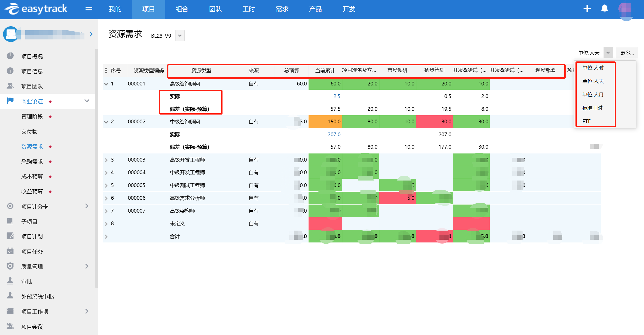
Task: Expand the project switcher arrow in sidebar
Action: 91,34
